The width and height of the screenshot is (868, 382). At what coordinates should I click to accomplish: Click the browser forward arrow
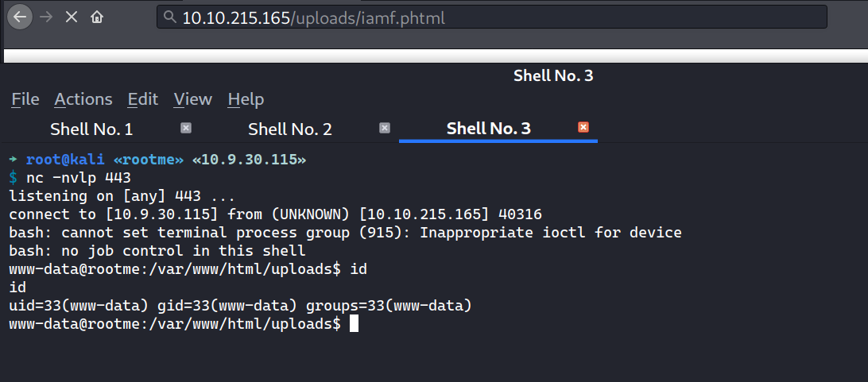tap(46, 17)
